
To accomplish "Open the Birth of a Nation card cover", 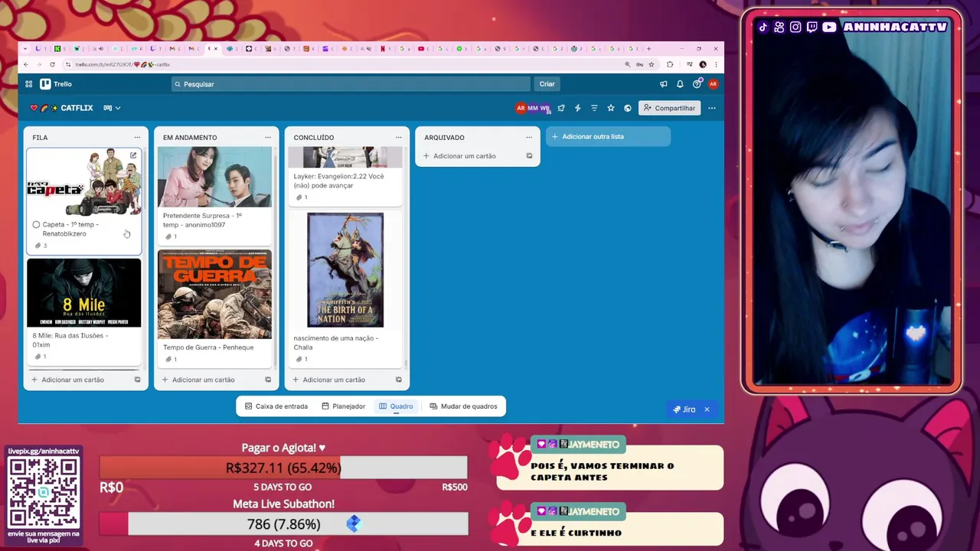I will [x=345, y=269].
